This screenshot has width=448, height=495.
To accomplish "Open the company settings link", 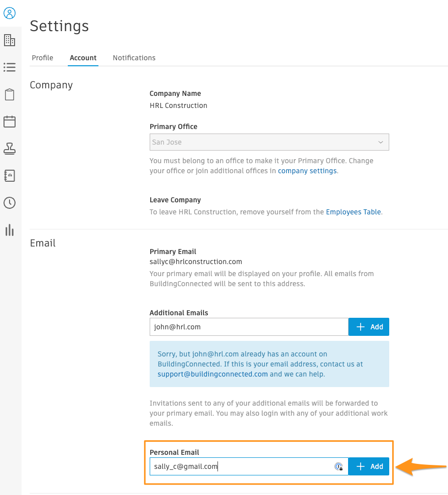I will click(x=307, y=171).
